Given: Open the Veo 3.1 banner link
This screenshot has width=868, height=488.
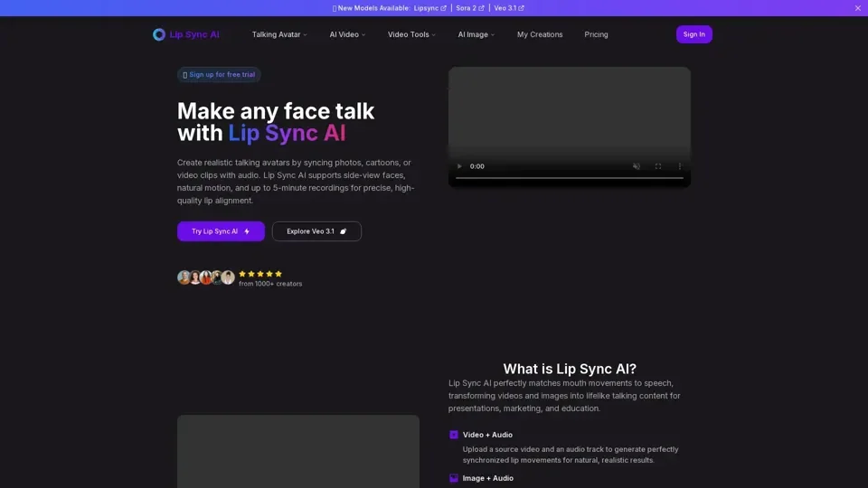Looking at the screenshot, I should [509, 8].
